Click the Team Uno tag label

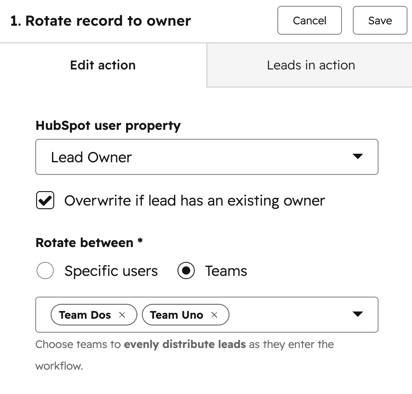[x=176, y=315]
